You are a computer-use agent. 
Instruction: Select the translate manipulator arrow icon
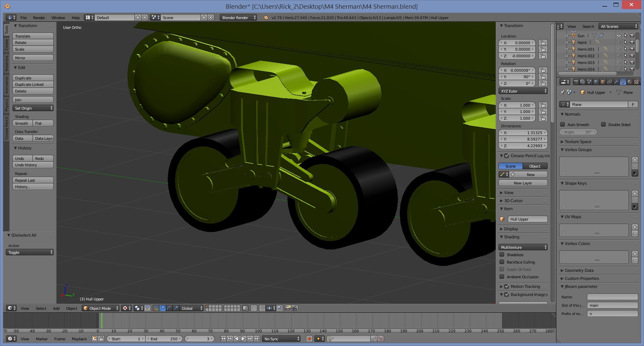163,308
